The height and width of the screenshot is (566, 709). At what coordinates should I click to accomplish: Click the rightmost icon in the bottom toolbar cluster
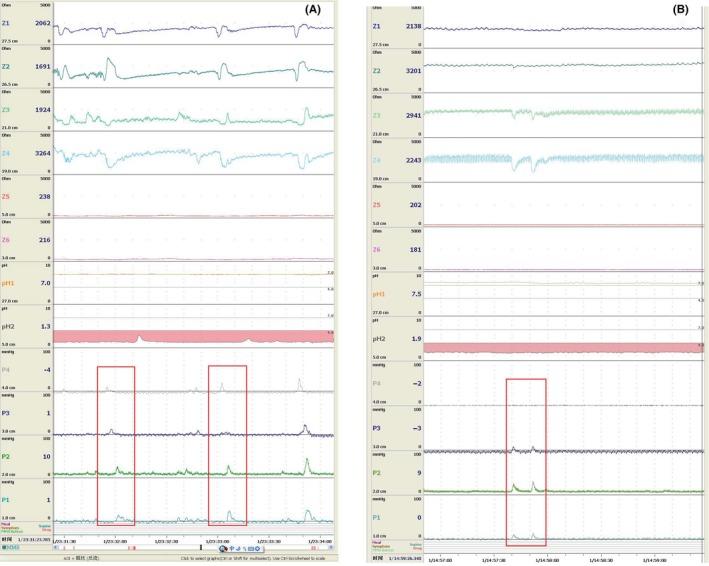(x=258, y=549)
